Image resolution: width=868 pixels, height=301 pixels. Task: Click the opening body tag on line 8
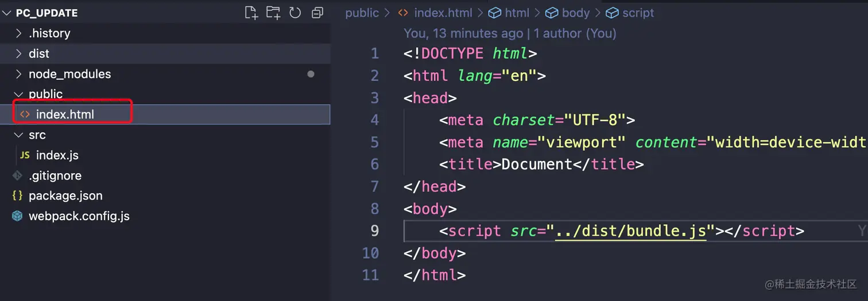pyautogui.click(x=431, y=209)
